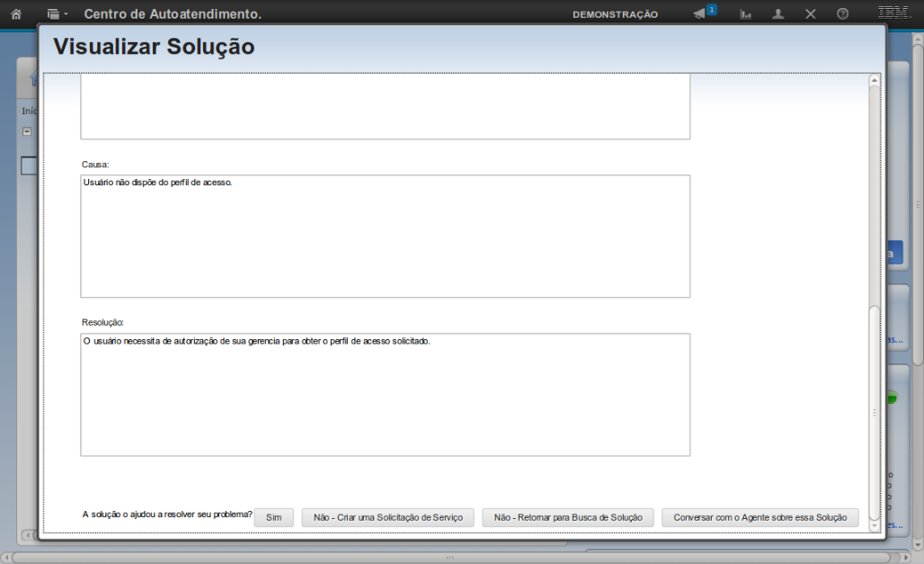Click the IBM logo
This screenshot has width=924, height=564.
(x=892, y=13)
